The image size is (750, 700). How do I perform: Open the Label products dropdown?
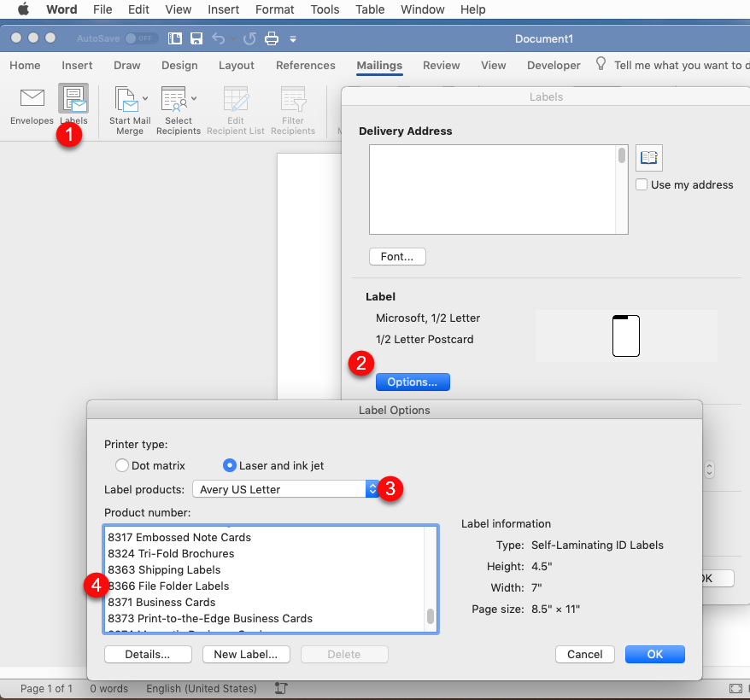286,489
